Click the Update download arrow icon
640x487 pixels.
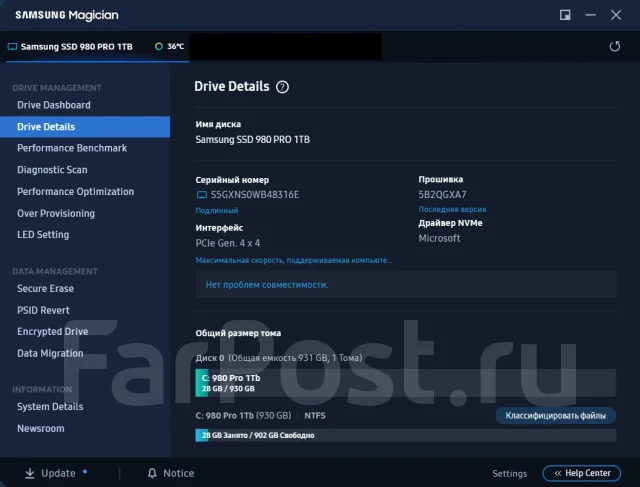[x=30, y=473]
